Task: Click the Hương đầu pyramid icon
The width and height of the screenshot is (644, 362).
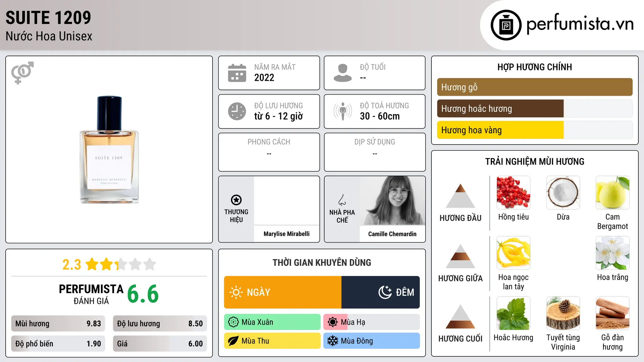Action: (x=460, y=196)
